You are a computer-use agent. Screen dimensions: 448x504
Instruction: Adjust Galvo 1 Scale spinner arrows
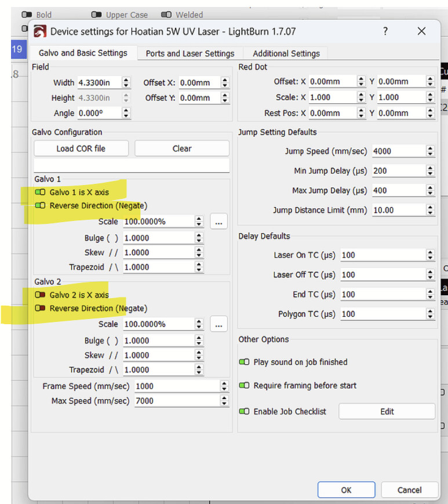[199, 222]
